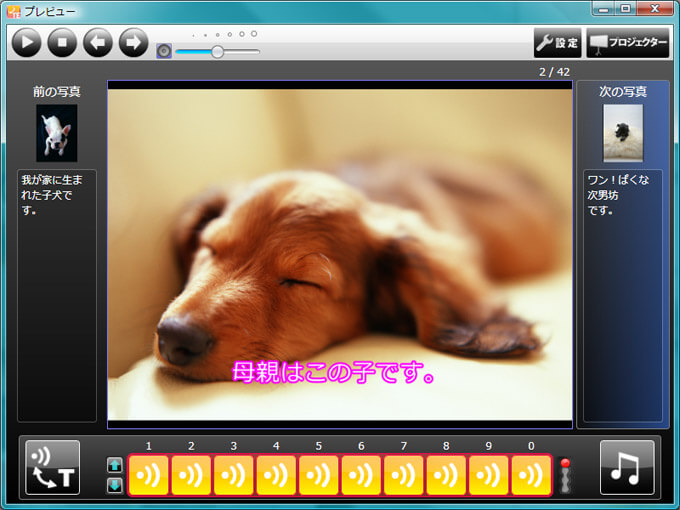Play sound effect button 0
The height and width of the screenshot is (510, 680).
531,475
